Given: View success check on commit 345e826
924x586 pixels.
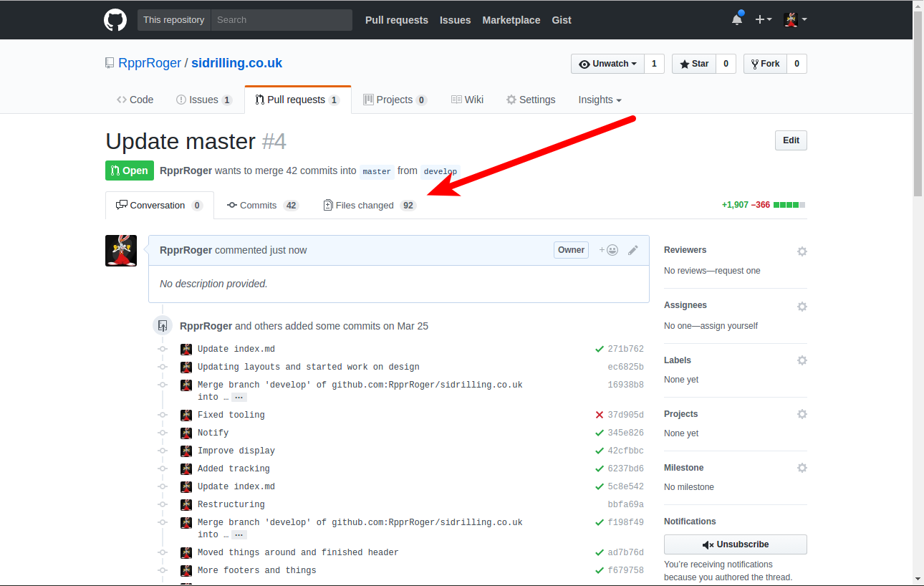Looking at the screenshot, I should click(x=600, y=433).
